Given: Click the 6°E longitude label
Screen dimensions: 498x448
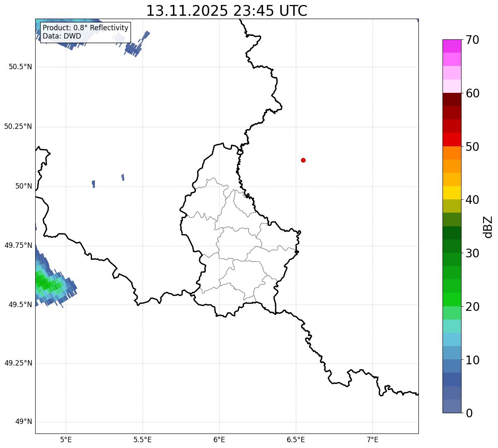Looking at the screenshot, I should [x=219, y=440].
